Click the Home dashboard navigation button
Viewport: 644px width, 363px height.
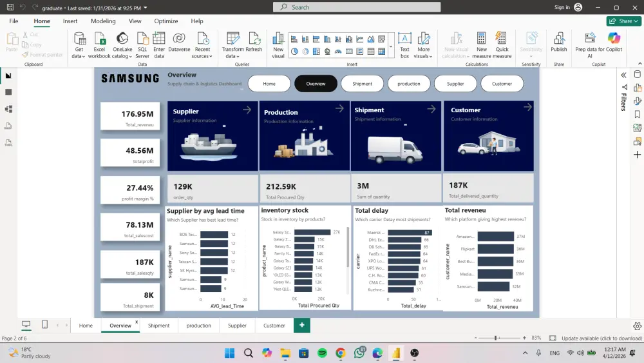tap(269, 83)
